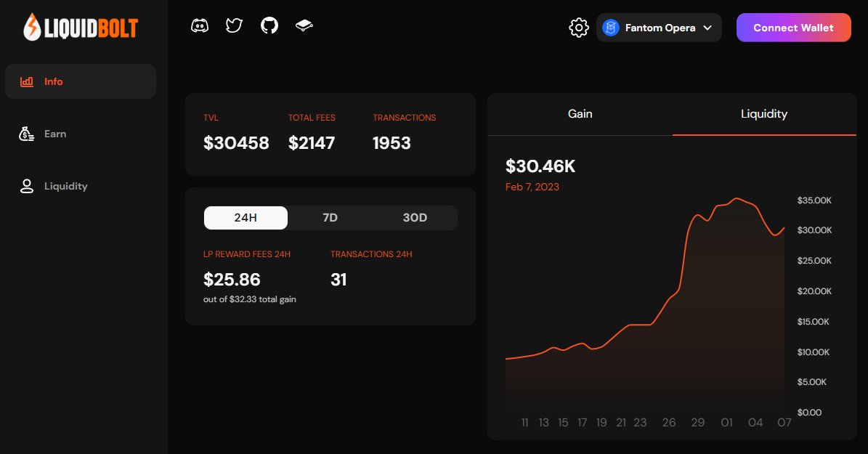Open the Discord community icon
Screen dimensions: 868x454
(200, 25)
